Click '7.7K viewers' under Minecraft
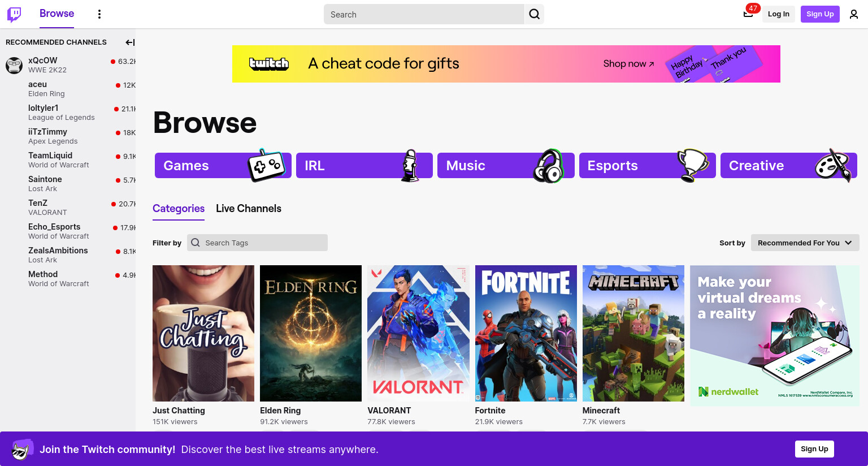The width and height of the screenshot is (868, 466). click(x=604, y=422)
